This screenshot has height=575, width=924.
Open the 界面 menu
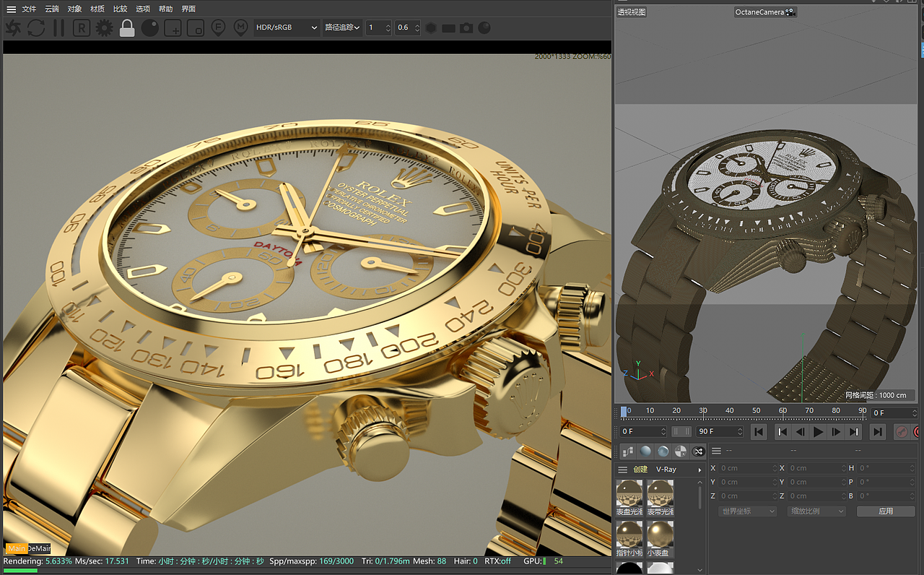pos(188,9)
